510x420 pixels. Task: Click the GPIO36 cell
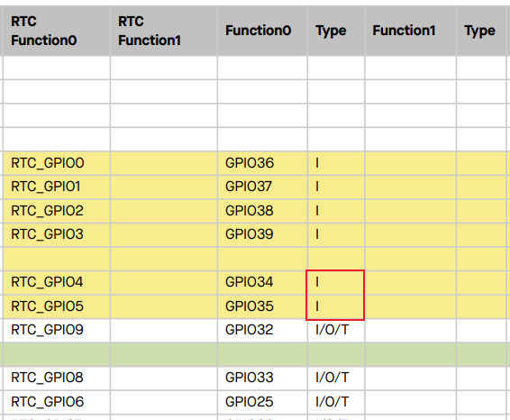tap(262, 163)
